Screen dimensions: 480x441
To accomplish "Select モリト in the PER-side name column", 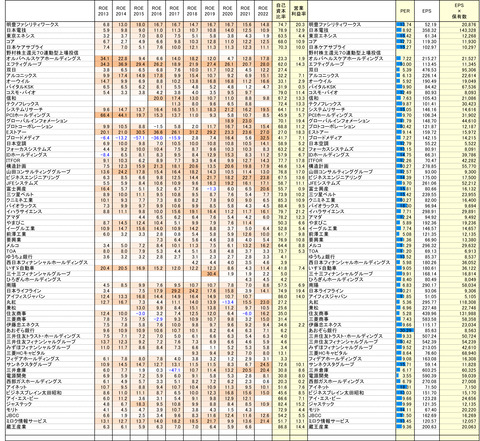I will click(314, 410).
